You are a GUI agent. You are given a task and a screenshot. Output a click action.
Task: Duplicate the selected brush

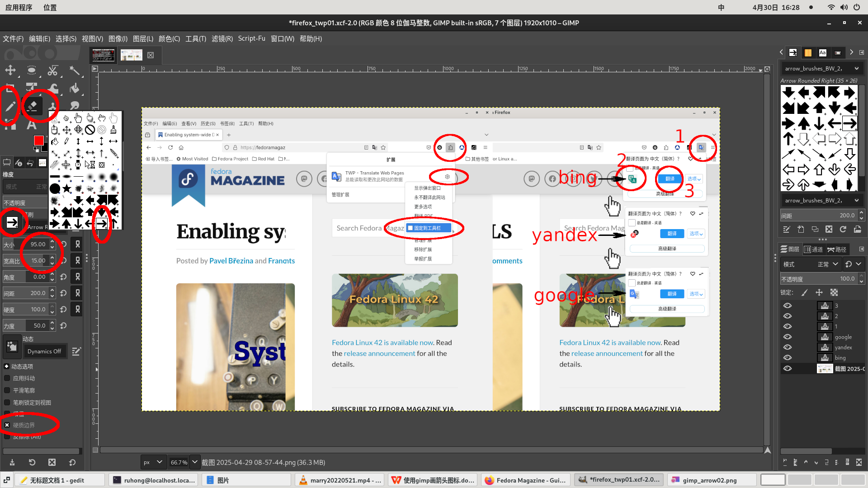(x=815, y=229)
